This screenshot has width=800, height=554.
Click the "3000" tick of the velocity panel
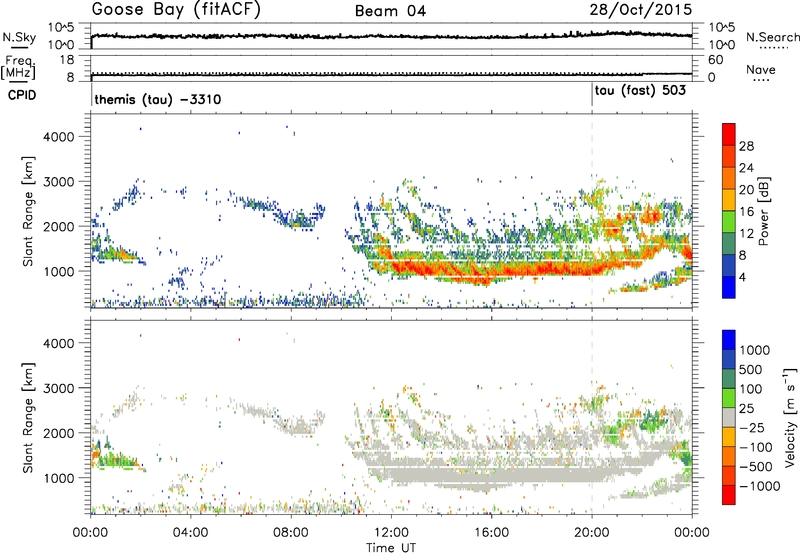(59, 388)
